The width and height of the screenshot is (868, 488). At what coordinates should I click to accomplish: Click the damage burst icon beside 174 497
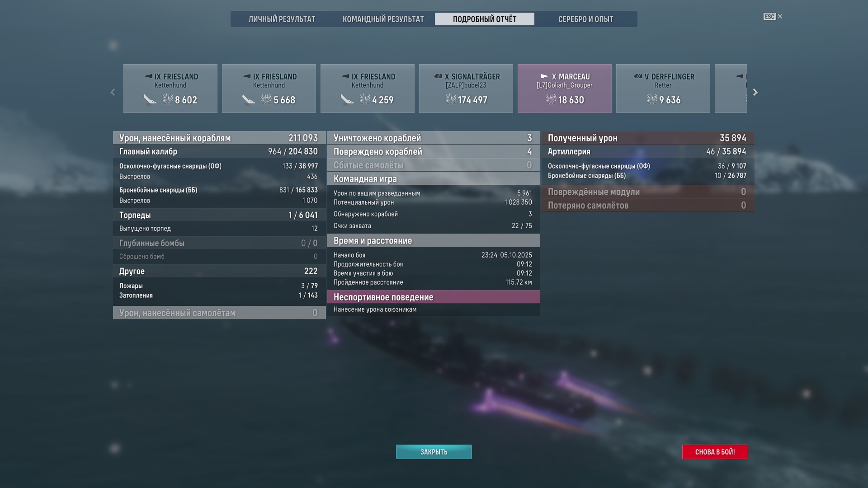451,99
